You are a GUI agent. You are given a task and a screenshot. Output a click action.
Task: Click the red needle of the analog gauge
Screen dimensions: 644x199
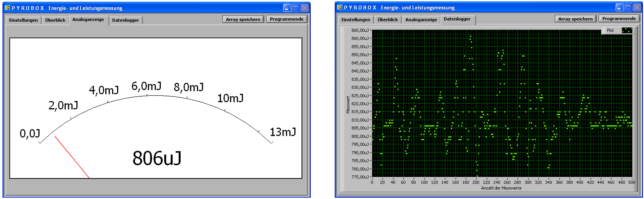click(x=72, y=157)
